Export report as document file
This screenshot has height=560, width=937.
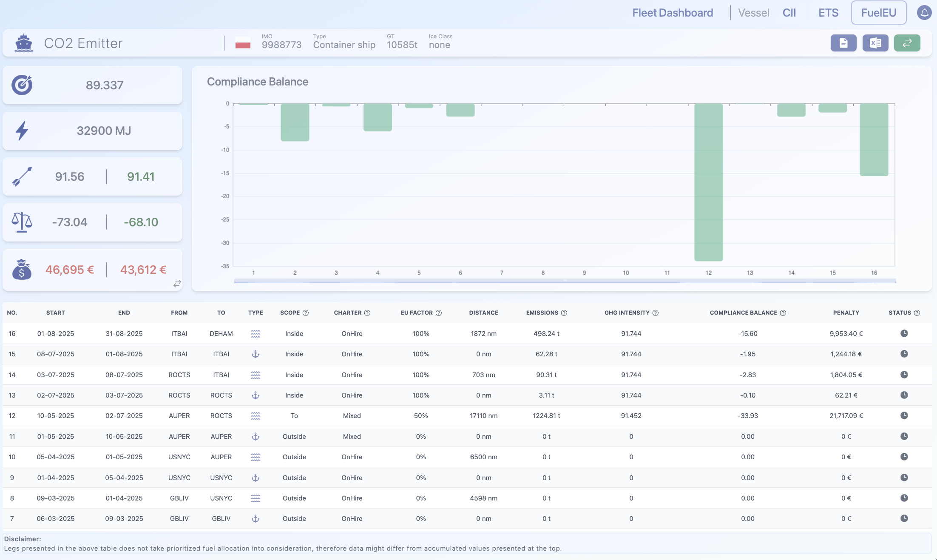843,43
